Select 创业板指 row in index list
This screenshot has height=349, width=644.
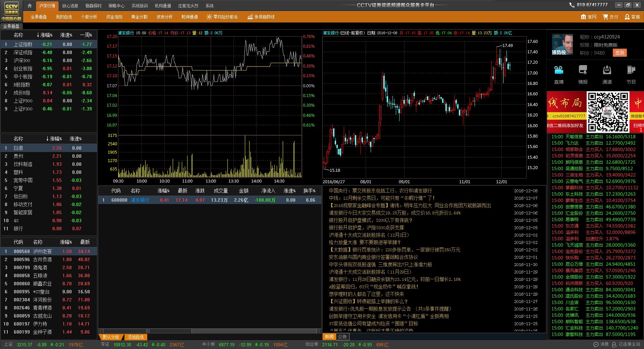[x=49, y=68]
